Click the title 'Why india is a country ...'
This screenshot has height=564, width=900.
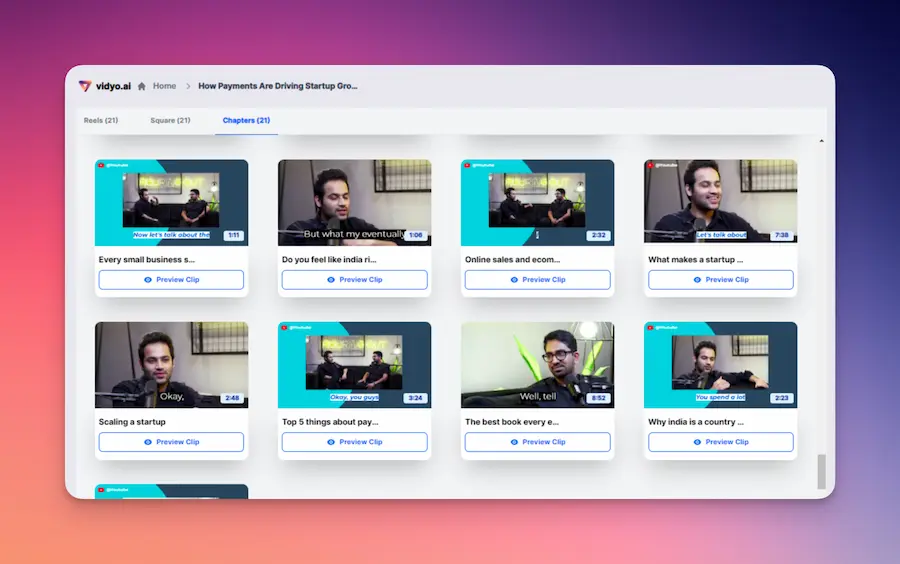point(696,422)
